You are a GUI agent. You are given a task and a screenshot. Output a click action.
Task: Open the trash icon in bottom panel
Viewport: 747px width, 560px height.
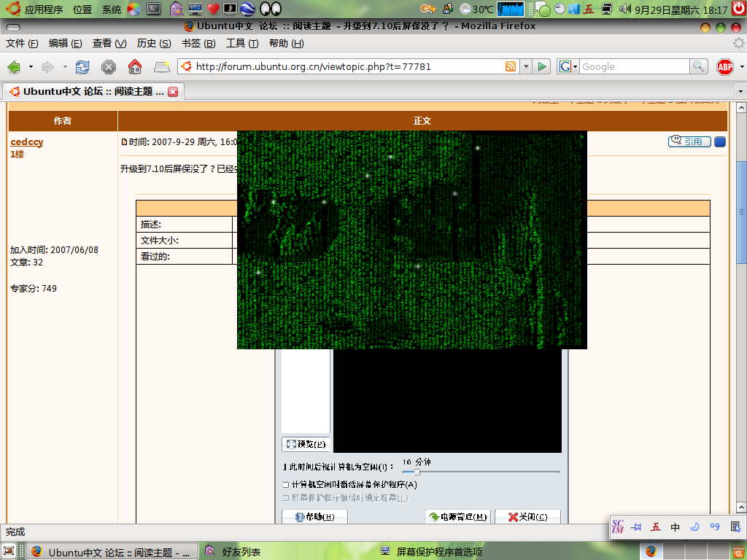(x=738, y=551)
